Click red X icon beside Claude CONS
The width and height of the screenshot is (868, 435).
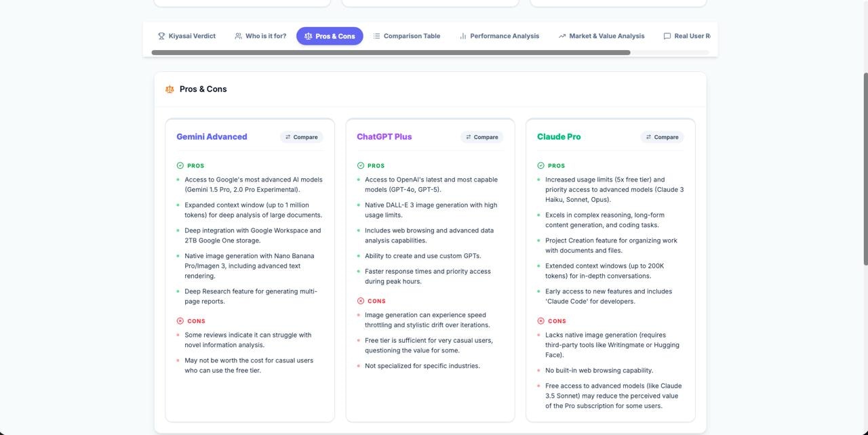click(x=541, y=321)
